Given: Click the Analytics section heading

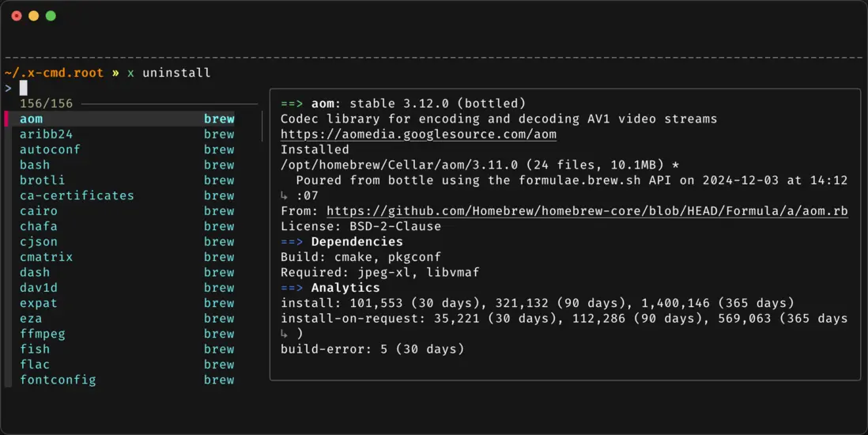Looking at the screenshot, I should [x=345, y=288].
